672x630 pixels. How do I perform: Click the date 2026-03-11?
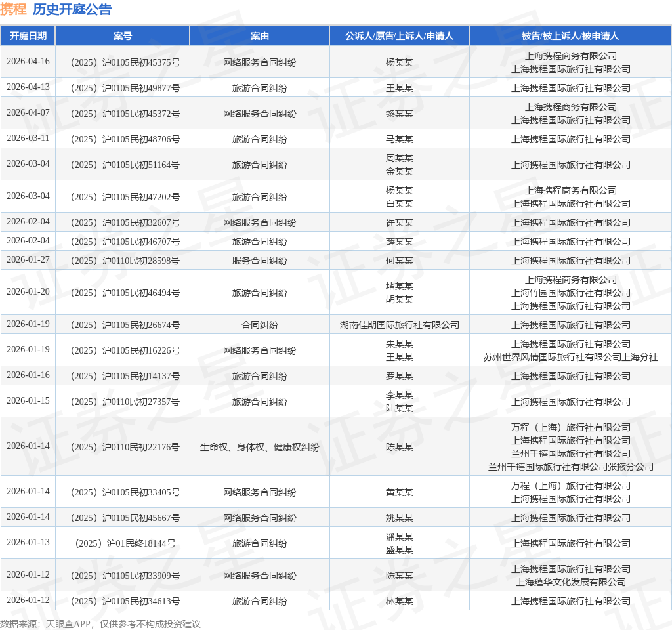coord(28,138)
